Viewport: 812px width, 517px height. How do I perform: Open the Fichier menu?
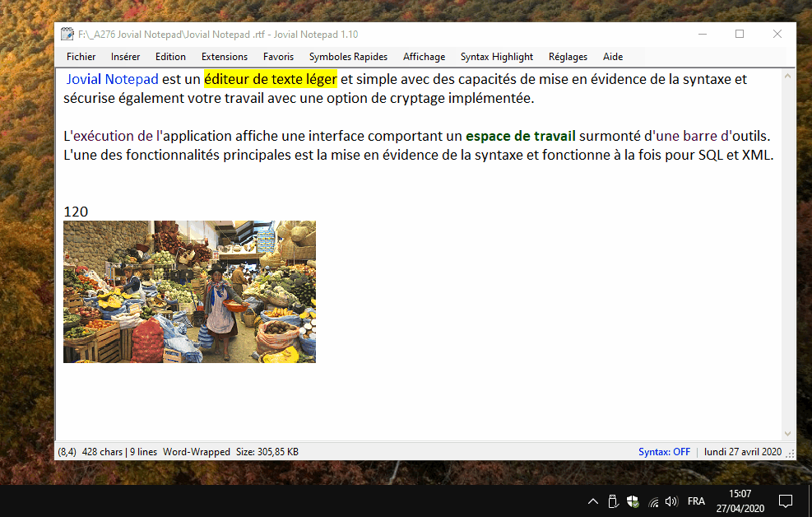click(x=81, y=57)
